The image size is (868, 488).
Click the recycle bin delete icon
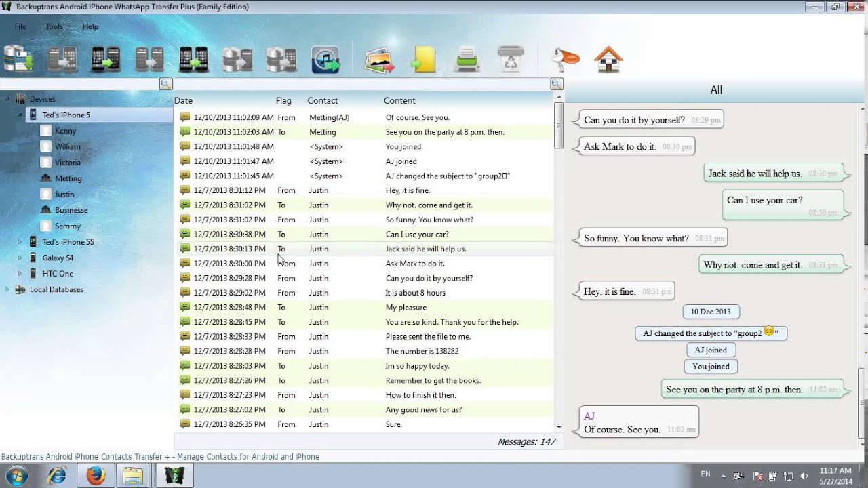click(510, 59)
